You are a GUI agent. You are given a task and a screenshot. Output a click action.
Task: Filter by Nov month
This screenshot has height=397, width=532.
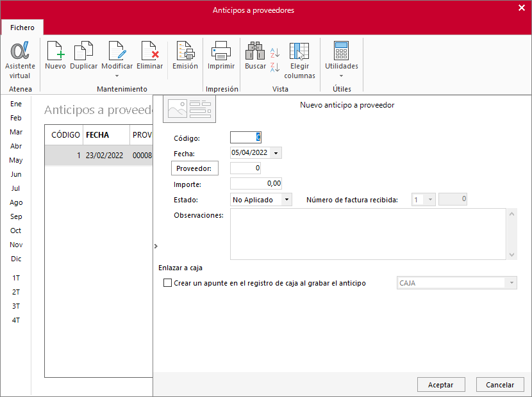(x=16, y=245)
